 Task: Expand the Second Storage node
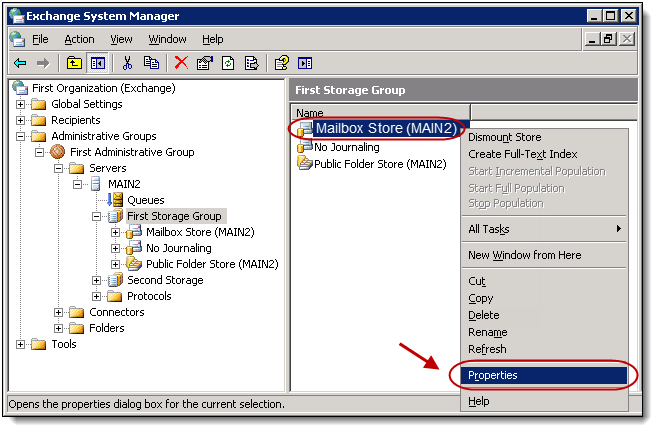96,280
